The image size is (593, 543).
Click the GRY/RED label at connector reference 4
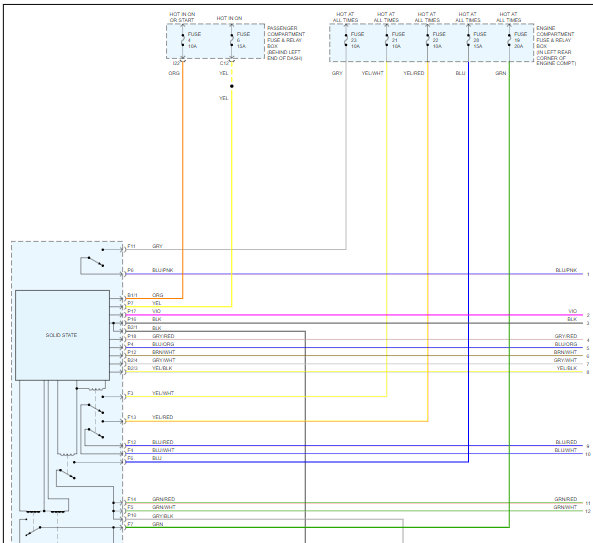click(566, 336)
